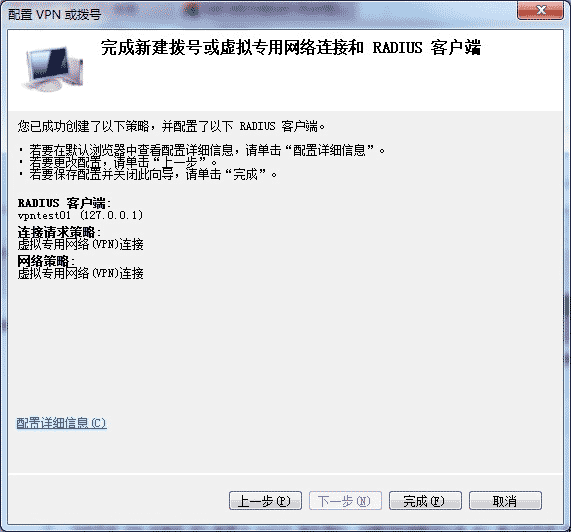571x532 pixels.
Task: Click 虚拟专用网络(VPN)连接 under 连接请求策略
Action: [80, 244]
